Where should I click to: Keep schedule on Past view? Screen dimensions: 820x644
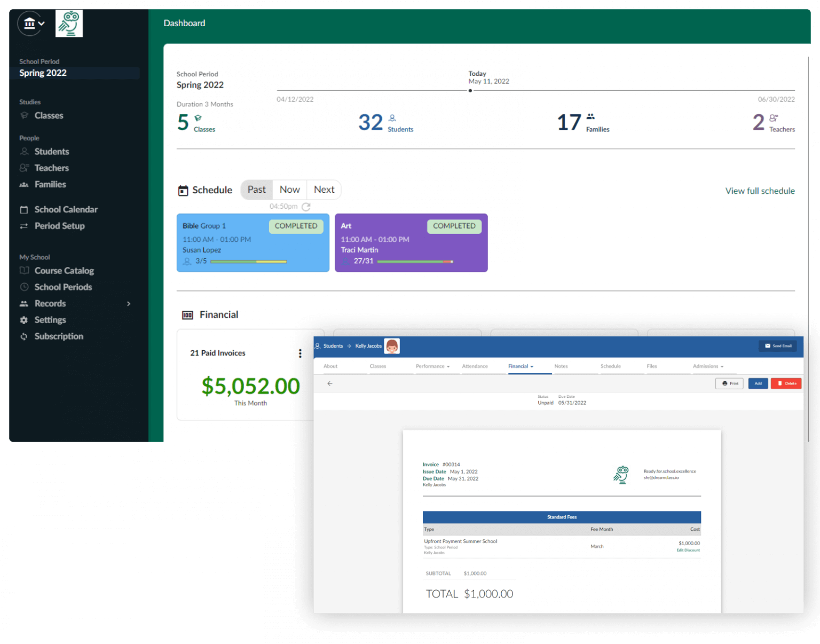click(x=256, y=190)
